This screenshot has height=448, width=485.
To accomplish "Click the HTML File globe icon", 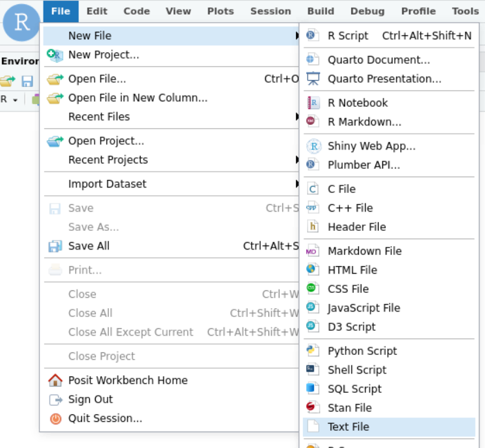I will tap(313, 269).
